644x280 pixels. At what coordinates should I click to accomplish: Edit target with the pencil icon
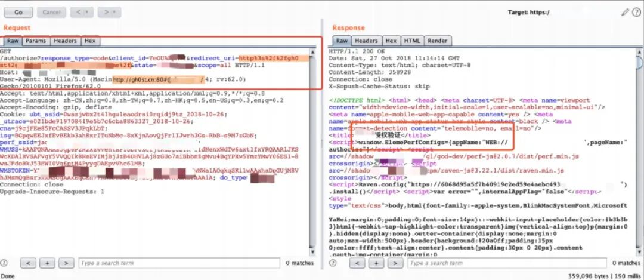pos(625,13)
